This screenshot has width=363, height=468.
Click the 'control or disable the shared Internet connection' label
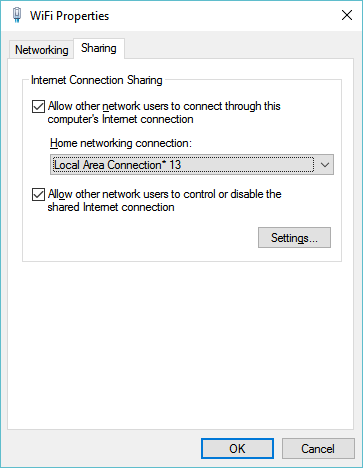[x=165, y=201]
